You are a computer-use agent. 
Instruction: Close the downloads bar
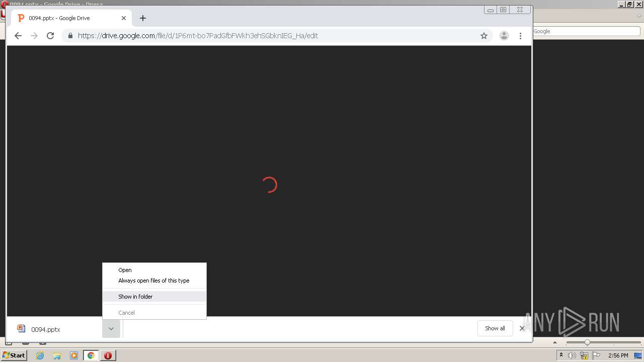[522, 328]
